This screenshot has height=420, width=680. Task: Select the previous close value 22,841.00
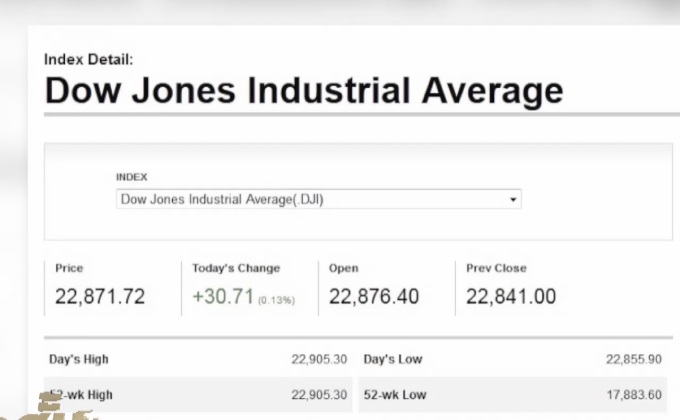[x=511, y=297]
